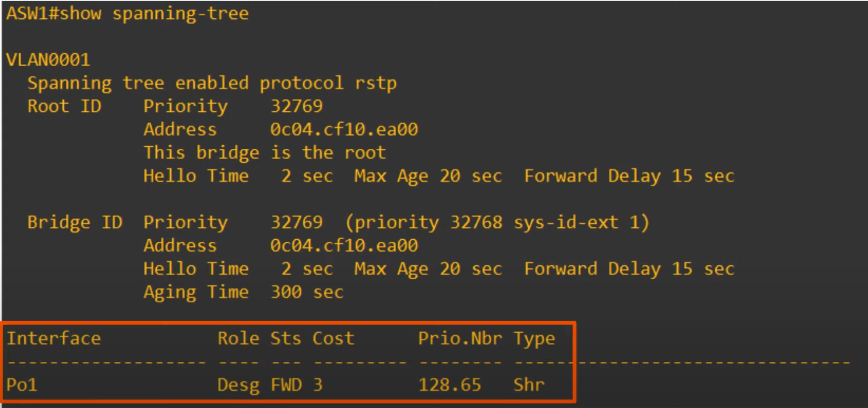Click the Shr type value

(529, 385)
